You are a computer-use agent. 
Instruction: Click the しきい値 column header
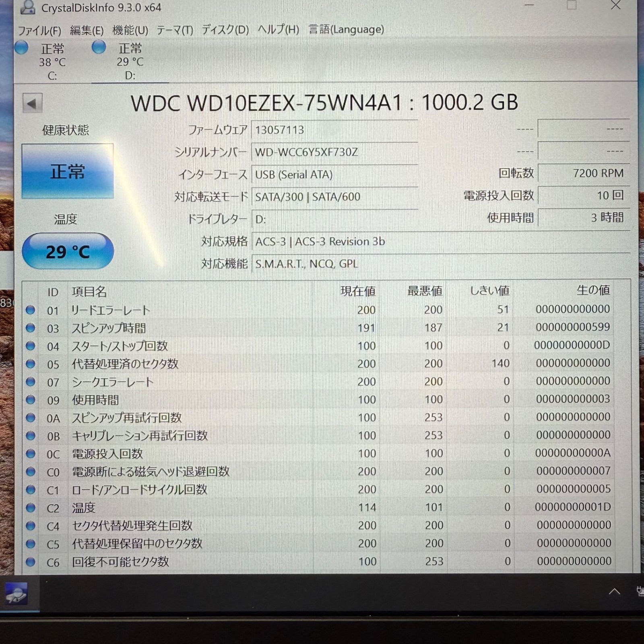[490, 290]
